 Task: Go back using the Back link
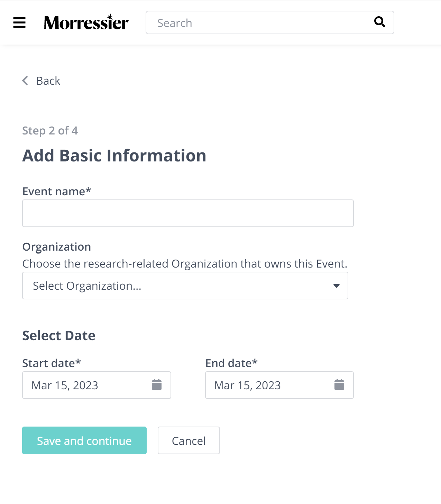coord(48,81)
